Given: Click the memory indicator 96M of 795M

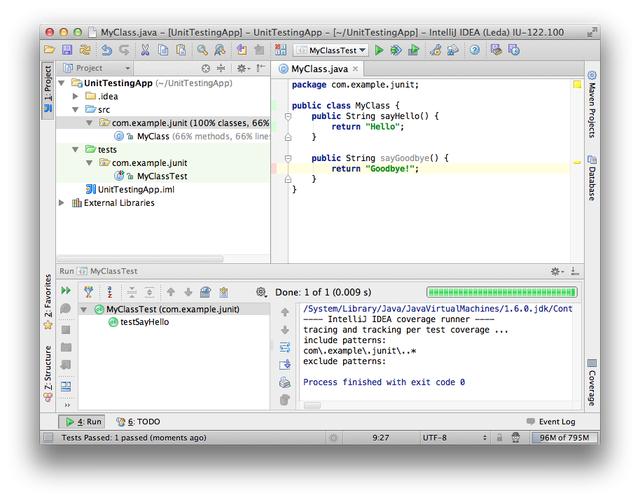Looking at the screenshot, I should coord(564,438).
